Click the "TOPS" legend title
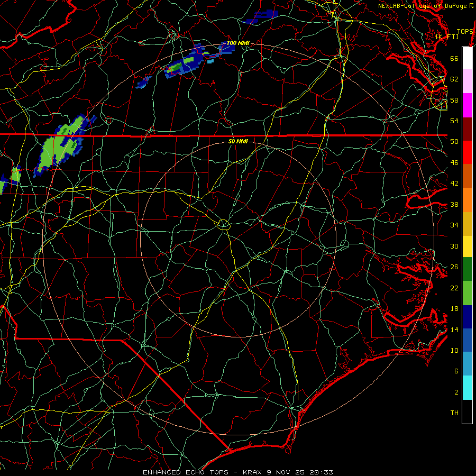 [x=465, y=32]
